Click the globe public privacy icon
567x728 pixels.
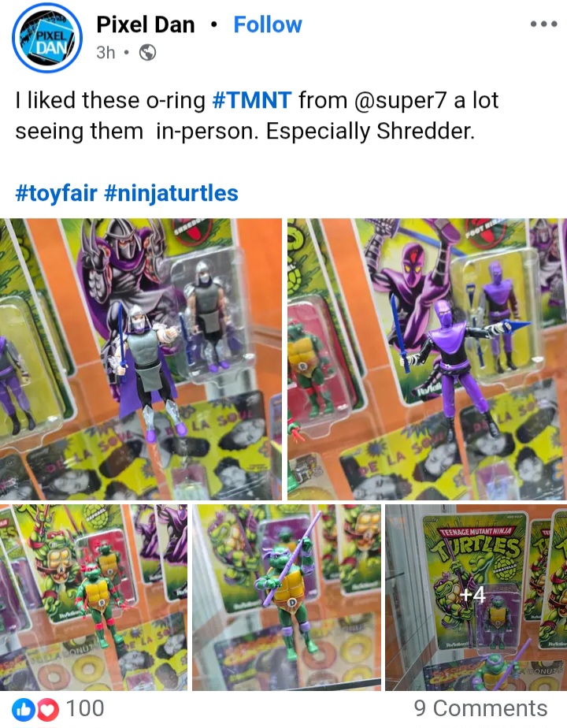[x=147, y=53]
